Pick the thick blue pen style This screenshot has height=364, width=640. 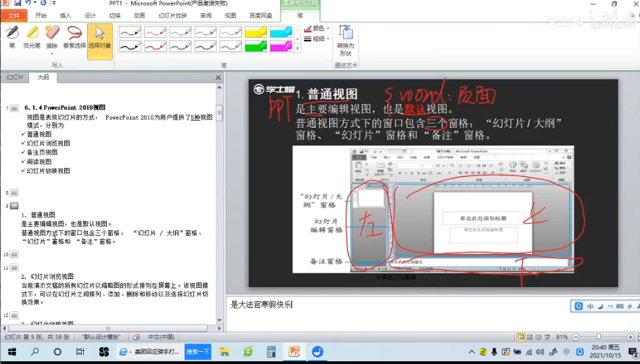tap(180, 46)
